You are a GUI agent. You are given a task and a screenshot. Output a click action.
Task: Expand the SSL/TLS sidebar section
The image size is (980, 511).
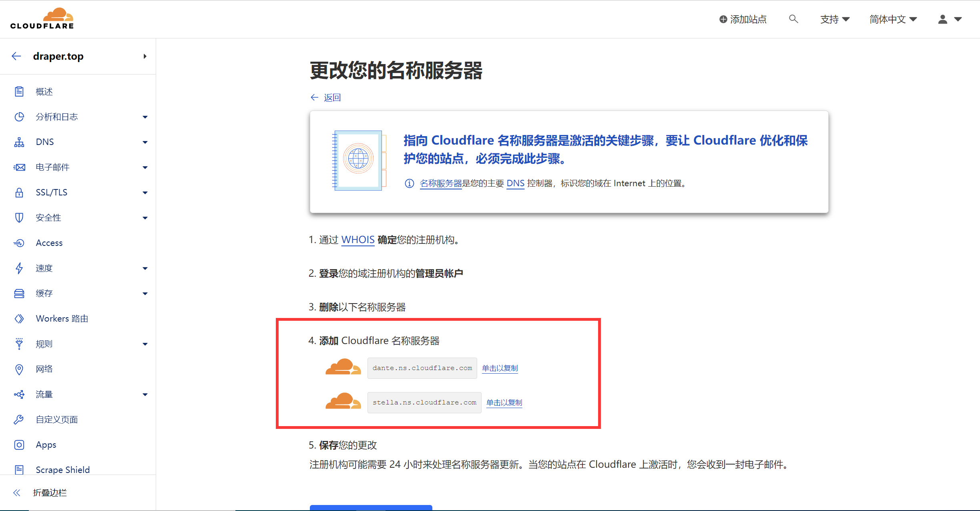tap(145, 192)
